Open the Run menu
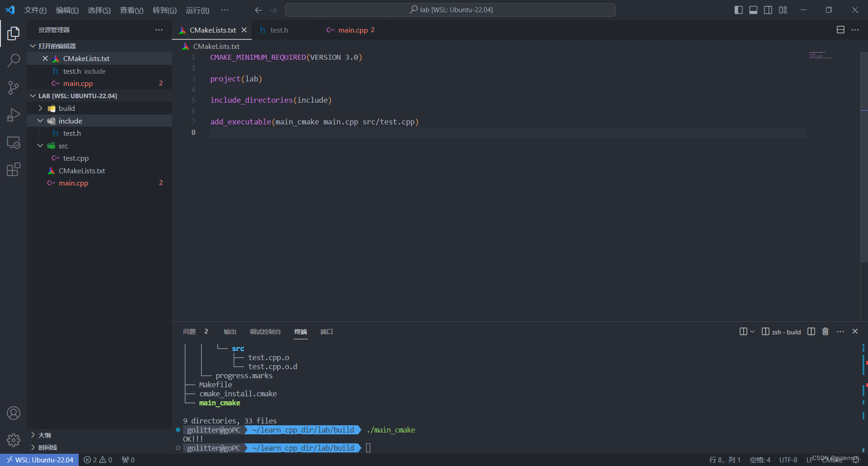This screenshot has width=868, height=466. click(x=198, y=10)
